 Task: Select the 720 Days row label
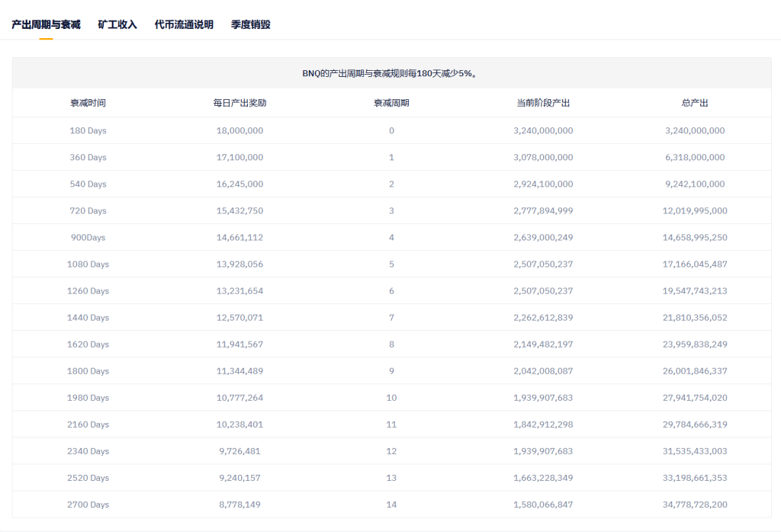click(x=88, y=210)
